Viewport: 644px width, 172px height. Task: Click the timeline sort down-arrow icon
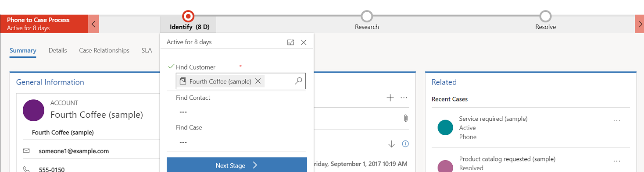(x=392, y=144)
